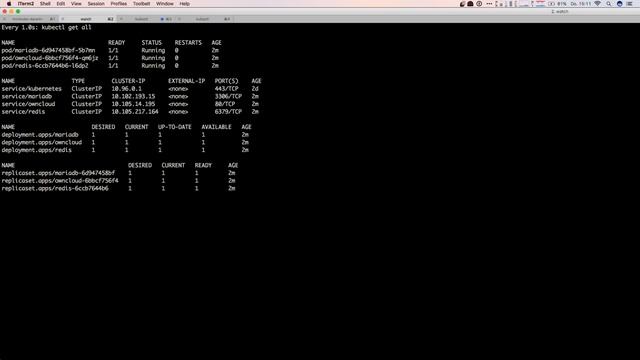Click pod/owncloud-6bbcf756f4 row name
Screen dimensions: 640x360
pyautogui.click(x=50, y=58)
